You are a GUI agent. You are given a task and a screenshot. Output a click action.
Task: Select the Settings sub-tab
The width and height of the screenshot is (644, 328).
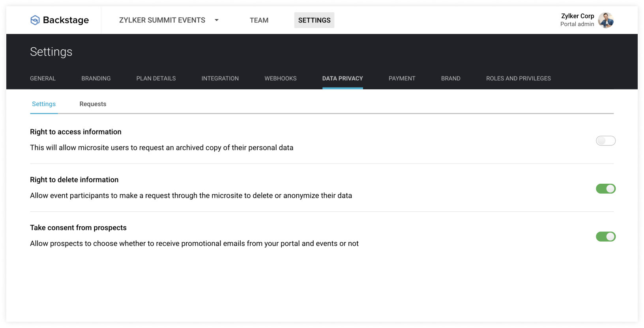click(x=44, y=104)
